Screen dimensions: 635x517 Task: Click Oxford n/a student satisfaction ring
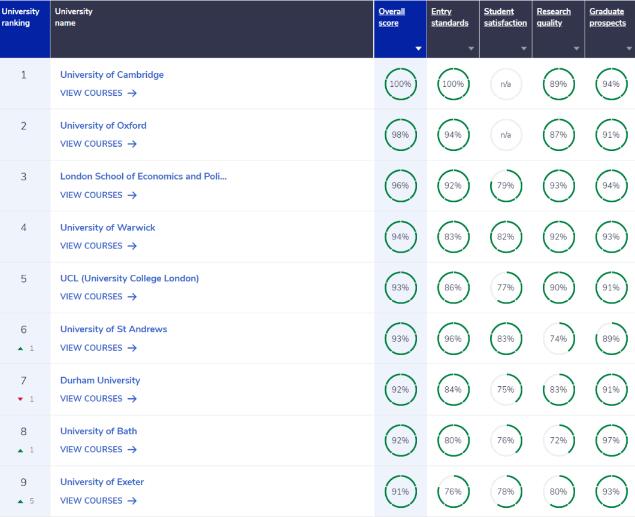point(506,135)
